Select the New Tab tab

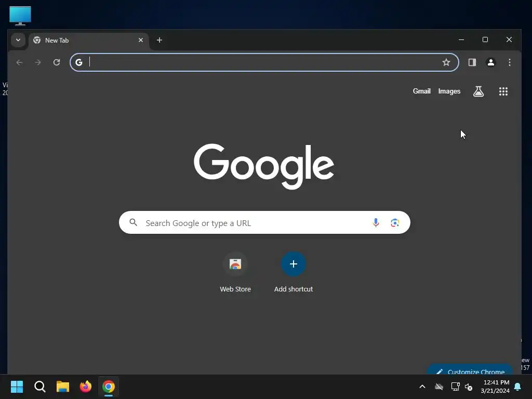click(88, 41)
